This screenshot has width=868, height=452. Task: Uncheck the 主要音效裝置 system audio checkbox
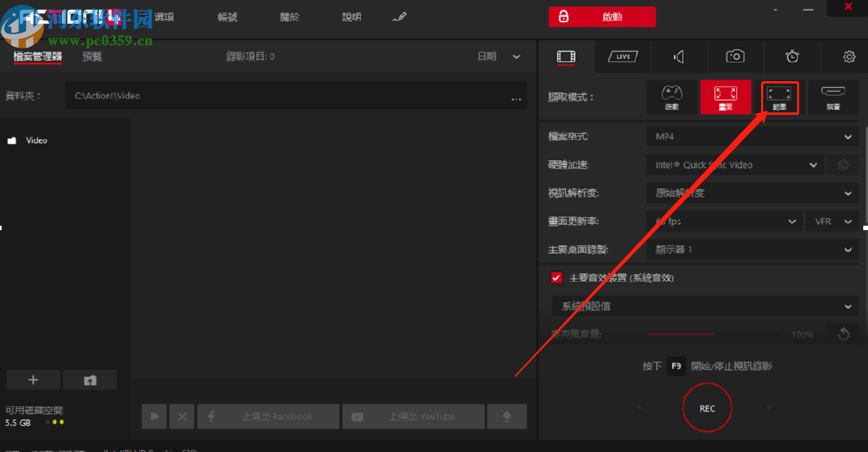[x=556, y=277]
